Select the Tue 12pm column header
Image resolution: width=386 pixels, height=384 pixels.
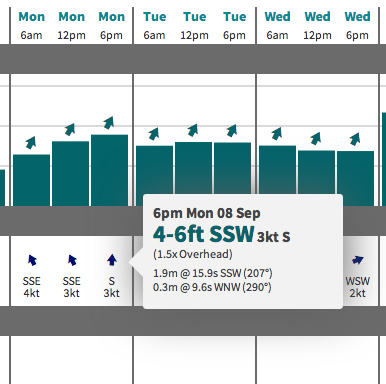194,25
